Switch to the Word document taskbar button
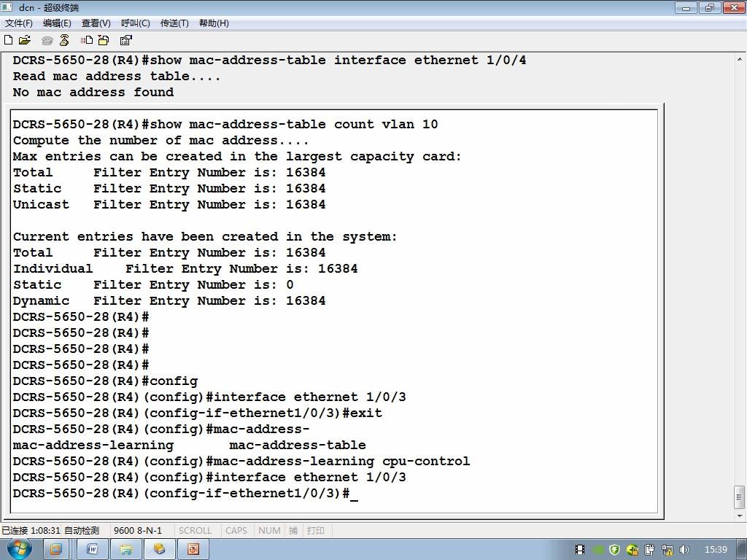Viewport: 747px width, 560px height. (x=93, y=550)
